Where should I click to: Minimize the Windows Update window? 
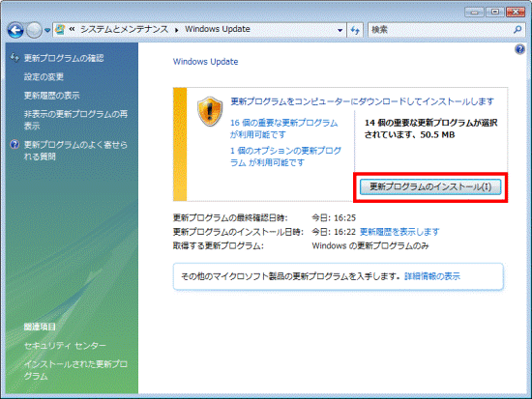[474, 13]
